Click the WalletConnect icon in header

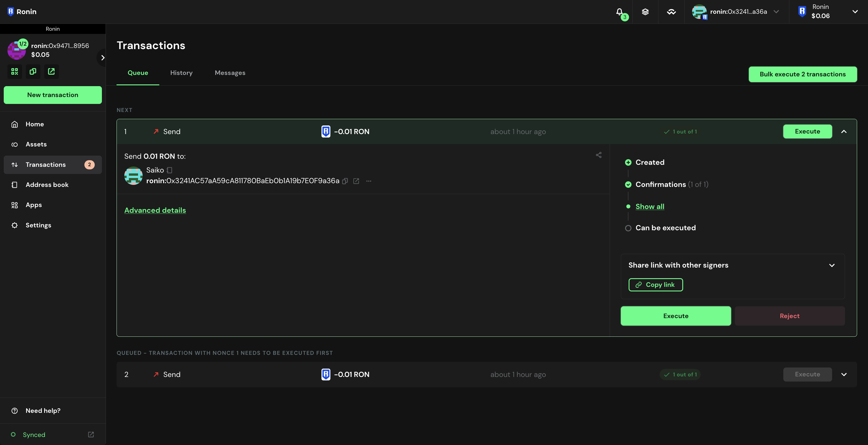(x=671, y=12)
